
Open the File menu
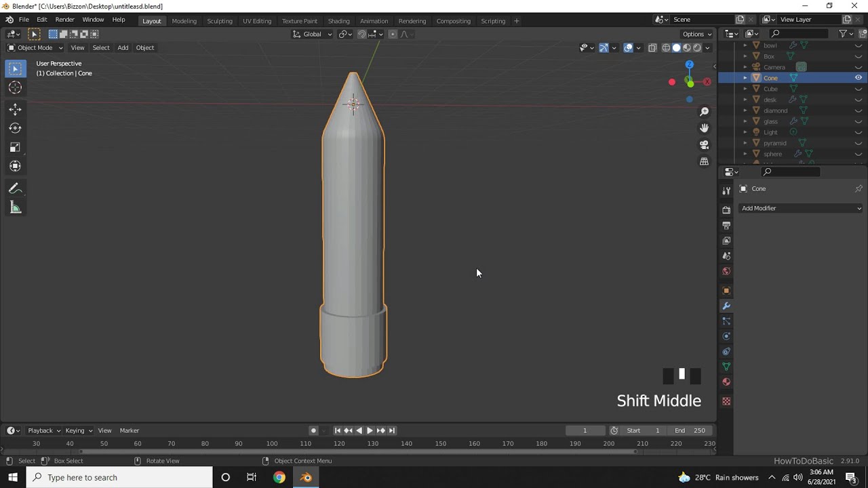click(24, 20)
